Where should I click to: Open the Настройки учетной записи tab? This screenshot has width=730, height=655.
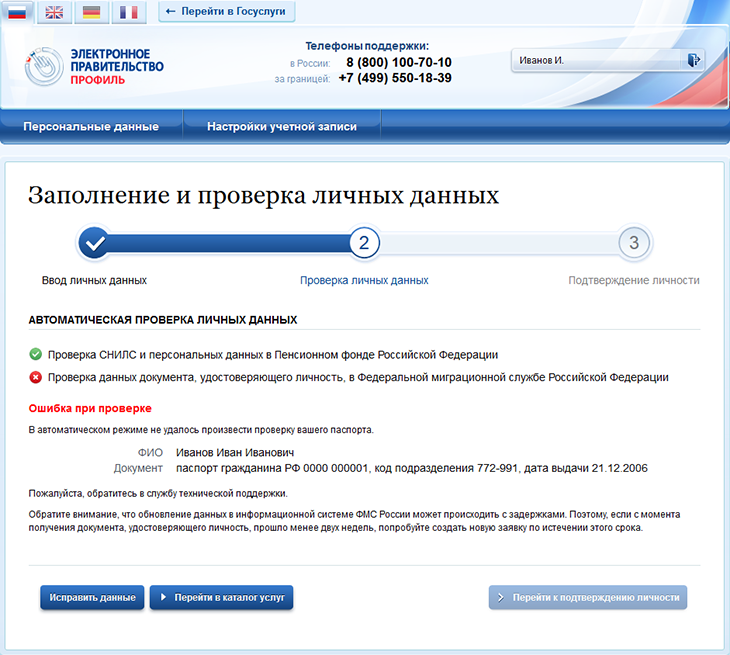click(282, 127)
